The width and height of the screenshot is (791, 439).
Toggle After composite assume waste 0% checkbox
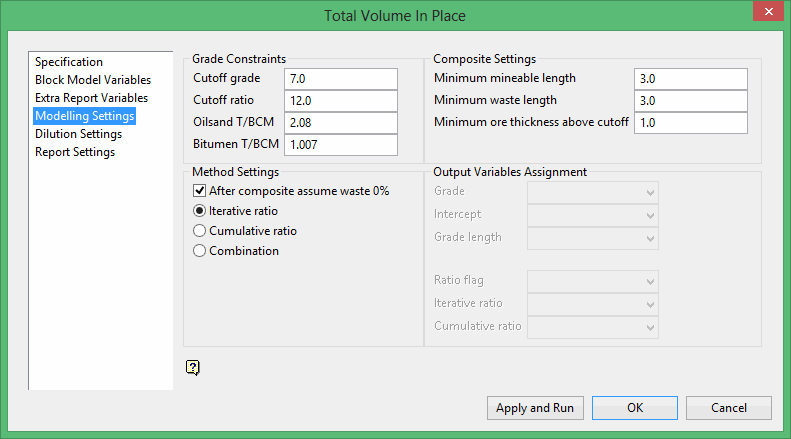pyautogui.click(x=199, y=191)
